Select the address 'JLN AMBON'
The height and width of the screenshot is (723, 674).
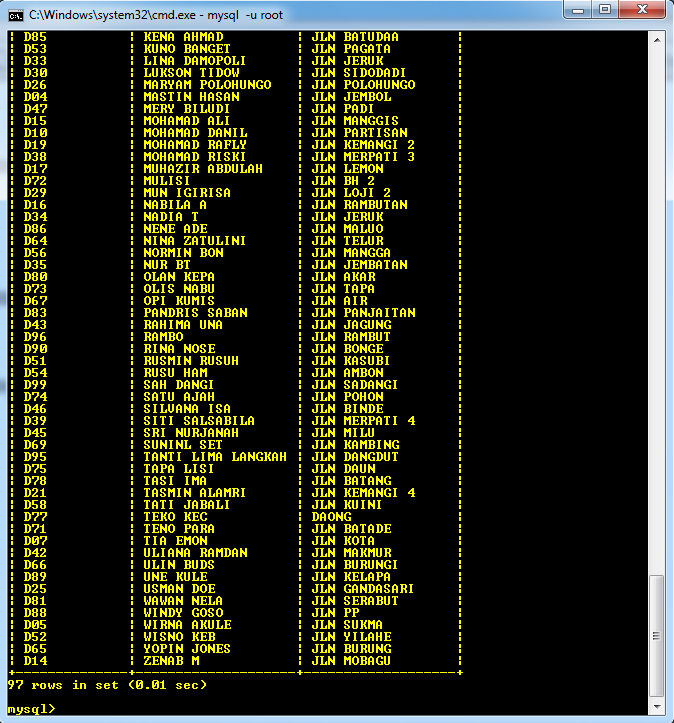(x=348, y=373)
